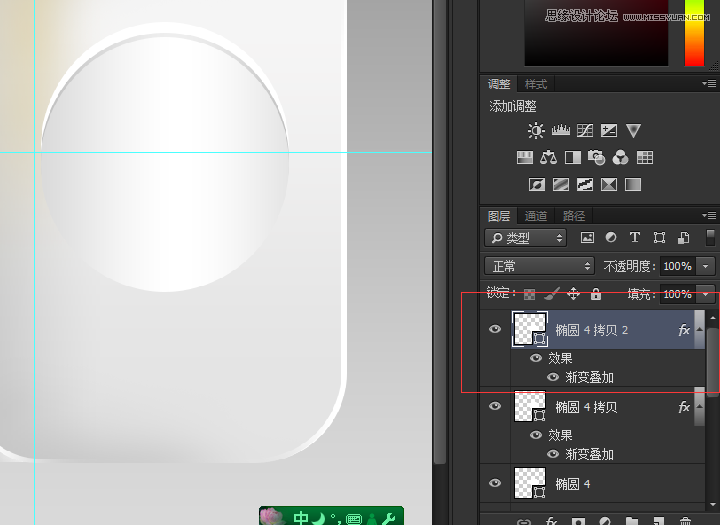Hide the 椭圆 4 layer
Screen dimensions: 720x525
coord(495,483)
